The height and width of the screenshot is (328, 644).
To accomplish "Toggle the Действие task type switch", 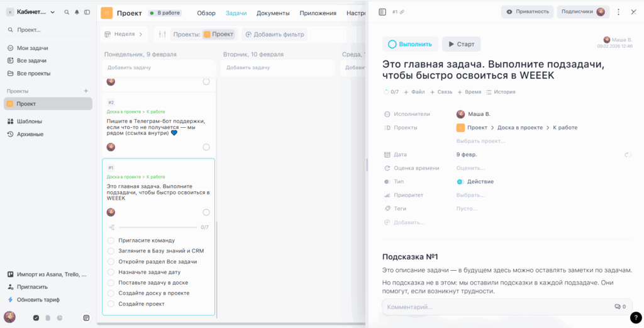I will click(460, 182).
